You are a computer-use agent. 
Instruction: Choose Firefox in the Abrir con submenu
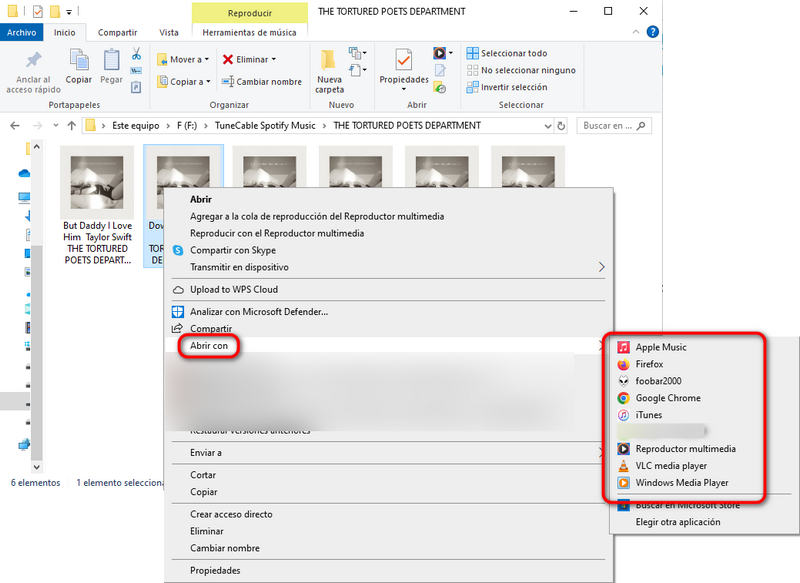[x=649, y=365]
